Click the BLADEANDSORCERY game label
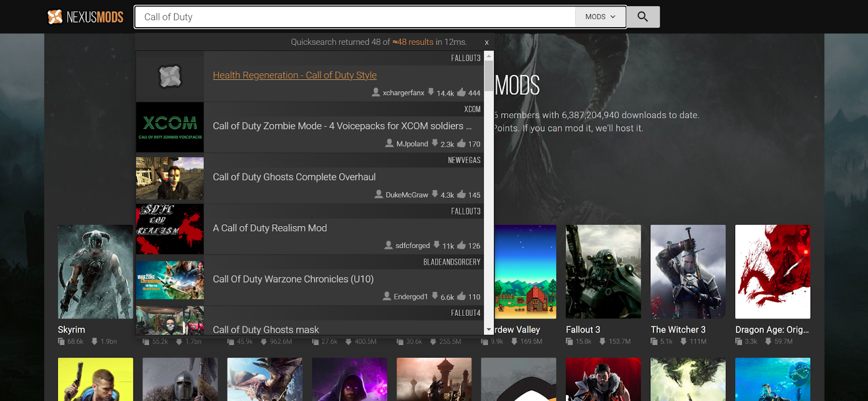The height and width of the screenshot is (401, 868). [x=452, y=262]
